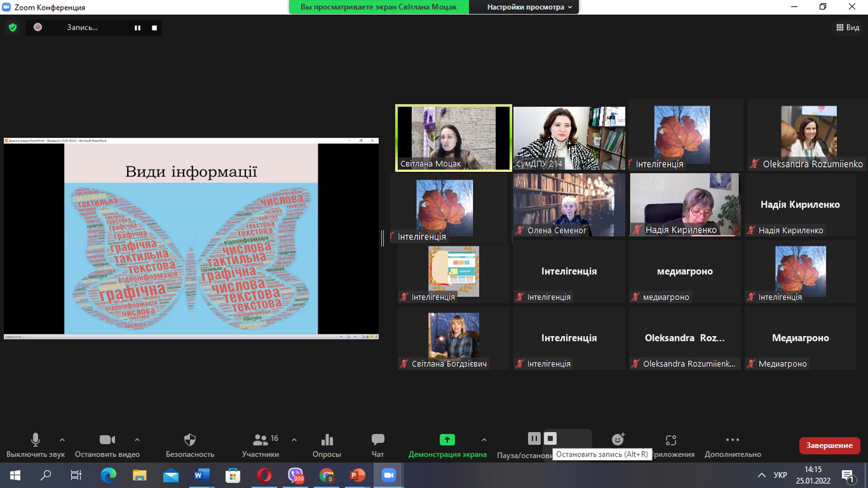Open the Reactions smiley icon
This screenshot has width=868, height=488.
(x=618, y=439)
